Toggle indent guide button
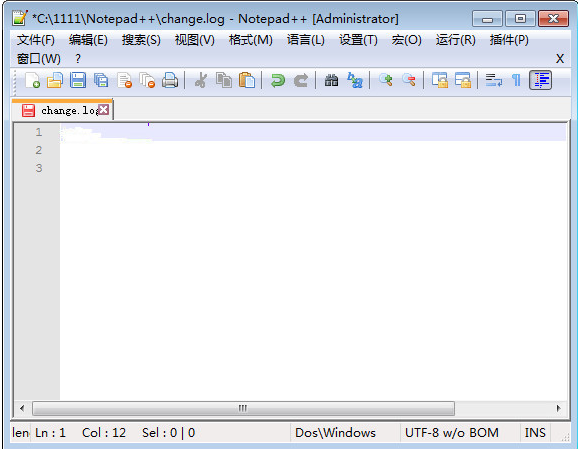578x449 pixels. pyautogui.click(x=540, y=80)
